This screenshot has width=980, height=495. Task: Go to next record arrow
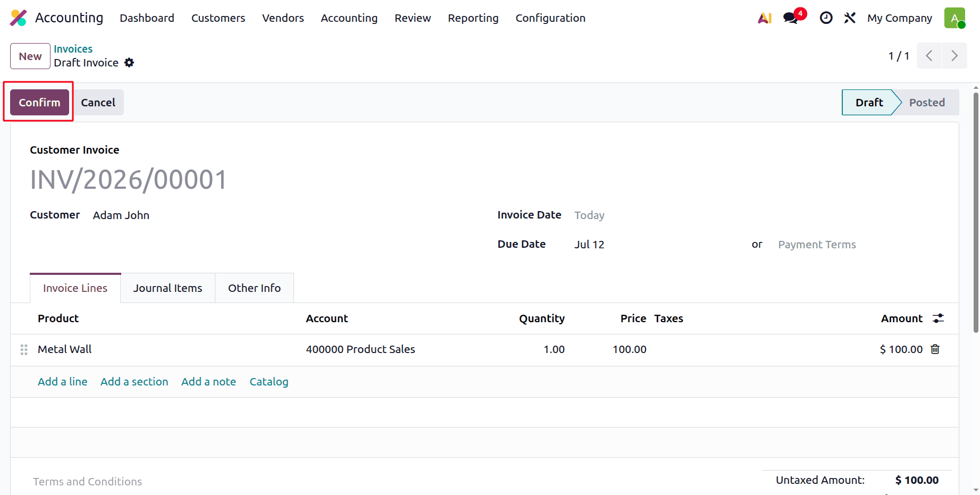tap(954, 56)
